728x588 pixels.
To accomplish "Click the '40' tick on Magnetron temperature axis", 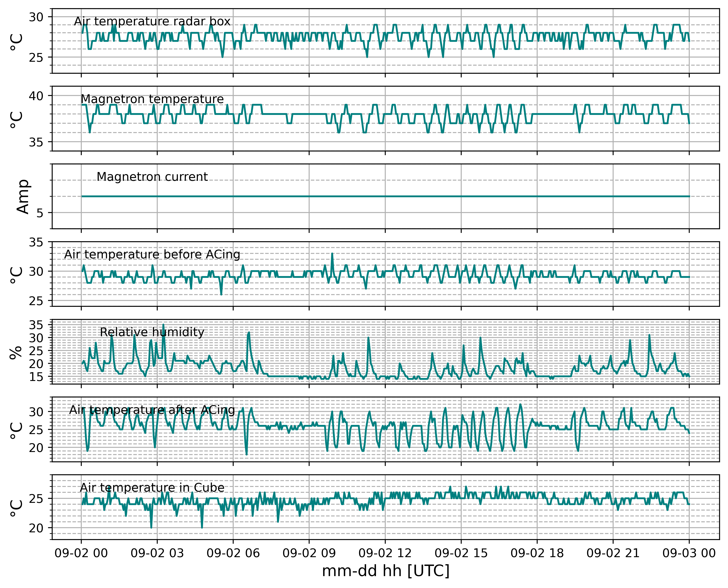I will [x=36, y=96].
